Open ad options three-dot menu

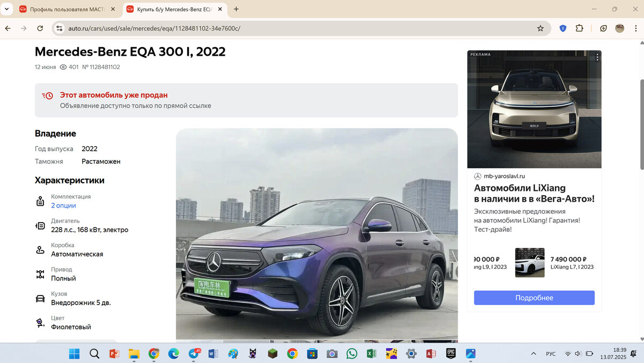tap(597, 56)
